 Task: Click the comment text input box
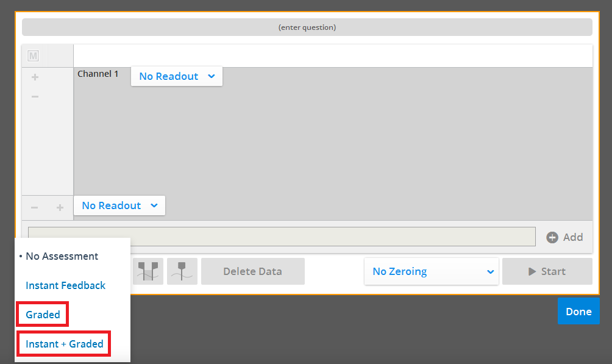click(x=281, y=237)
